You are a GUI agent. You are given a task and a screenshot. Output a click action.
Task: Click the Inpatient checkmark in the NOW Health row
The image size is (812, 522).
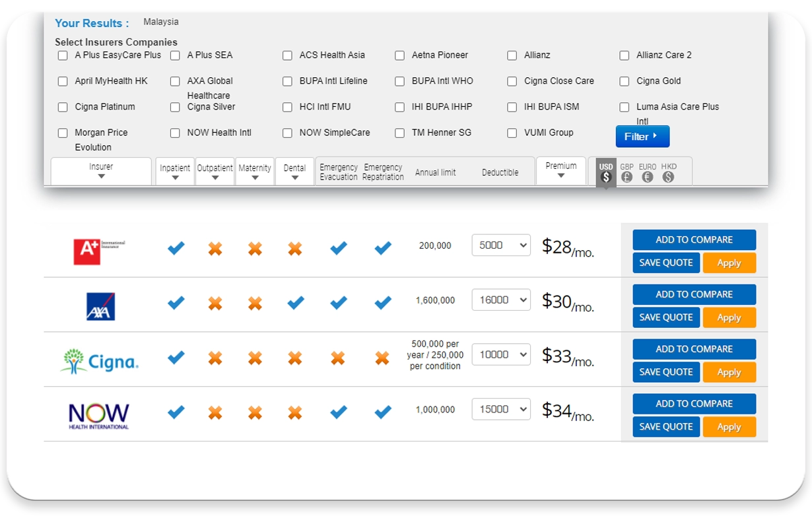(x=176, y=412)
